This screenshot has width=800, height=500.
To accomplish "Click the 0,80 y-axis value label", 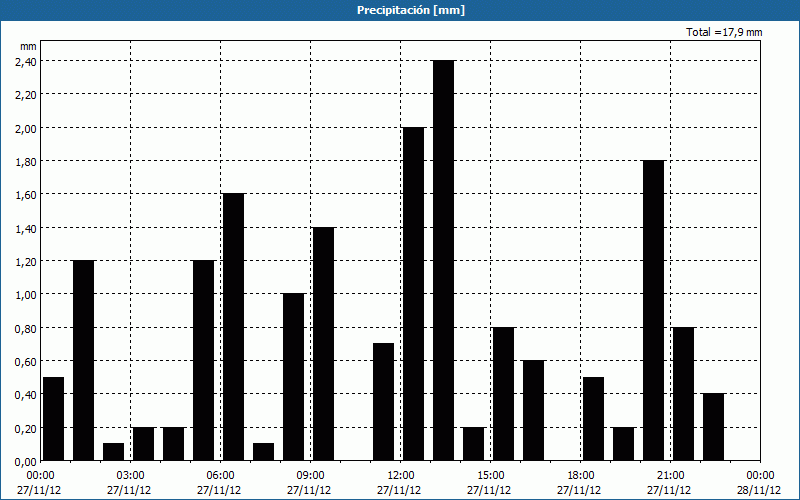I will [26, 328].
